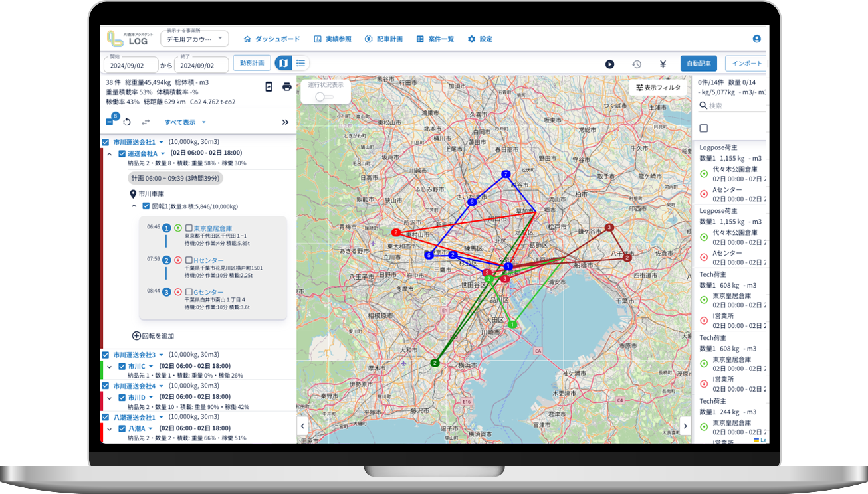Switch to map view icon
Viewport: 868px width, 494px height.
[x=283, y=63]
